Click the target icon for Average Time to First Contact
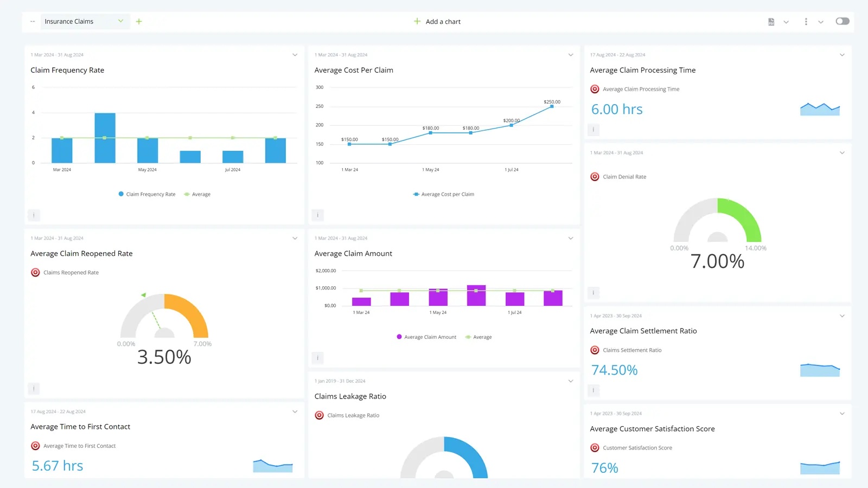868x488 pixels. tap(36, 446)
